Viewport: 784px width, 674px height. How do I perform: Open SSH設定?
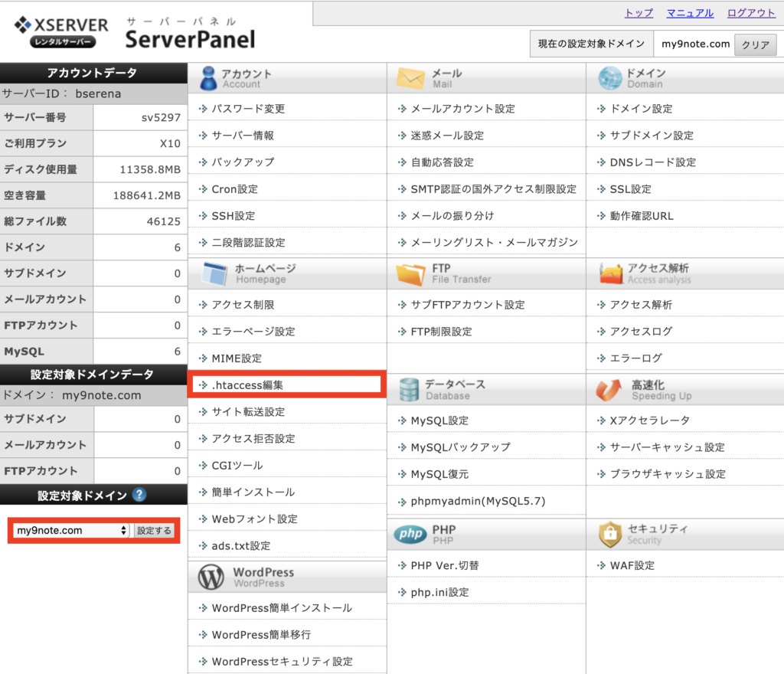(x=233, y=216)
